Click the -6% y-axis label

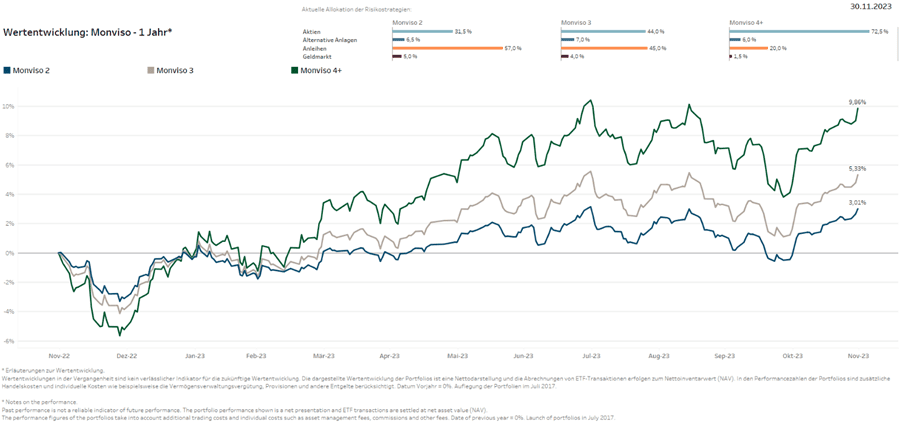(9, 341)
